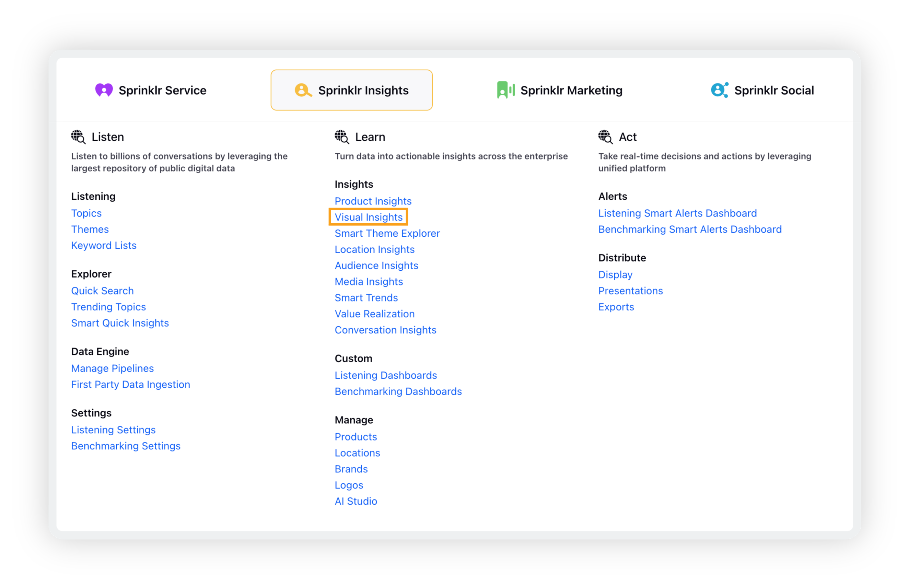Image resolution: width=909 pixels, height=588 pixels.
Task: Open Conversation Insights
Action: [385, 330]
